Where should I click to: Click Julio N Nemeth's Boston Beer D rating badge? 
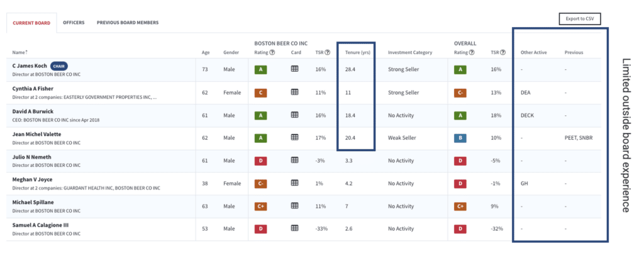click(261, 160)
